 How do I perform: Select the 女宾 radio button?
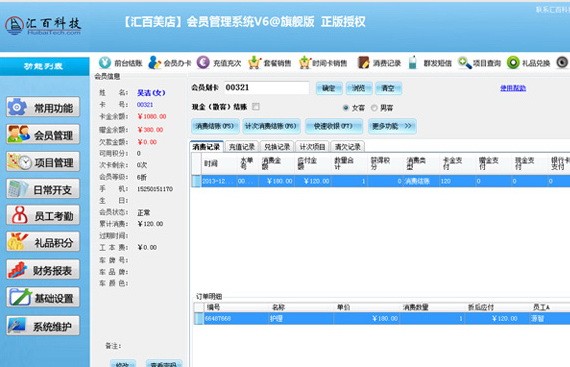(x=345, y=108)
